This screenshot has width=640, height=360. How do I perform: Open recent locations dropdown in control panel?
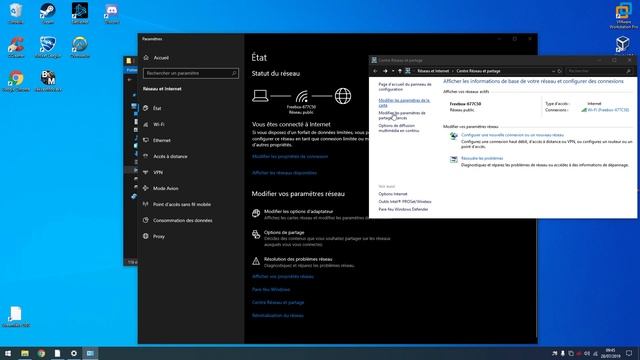click(x=393, y=71)
